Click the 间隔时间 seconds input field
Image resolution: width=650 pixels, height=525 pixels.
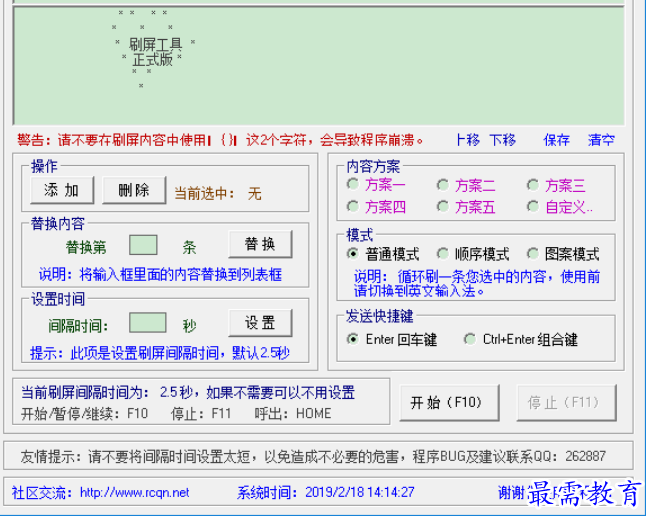148,323
